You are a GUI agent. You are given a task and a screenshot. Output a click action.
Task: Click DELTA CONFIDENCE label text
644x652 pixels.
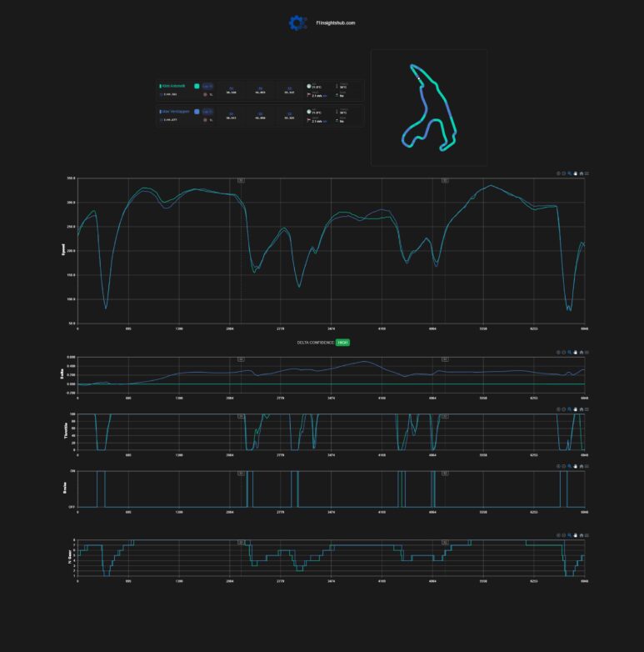(316, 343)
